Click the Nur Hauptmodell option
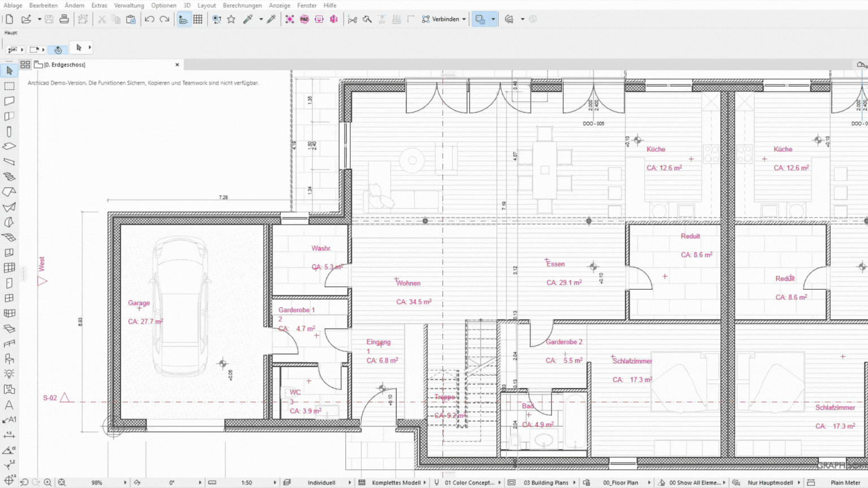 (x=770, y=483)
